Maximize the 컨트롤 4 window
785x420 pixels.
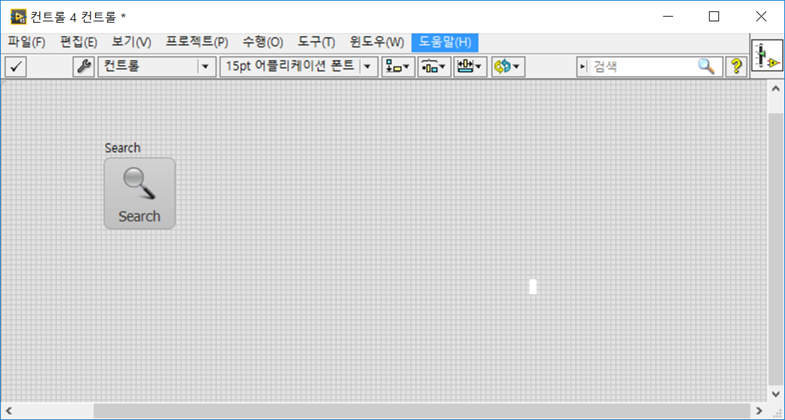point(714,17)
